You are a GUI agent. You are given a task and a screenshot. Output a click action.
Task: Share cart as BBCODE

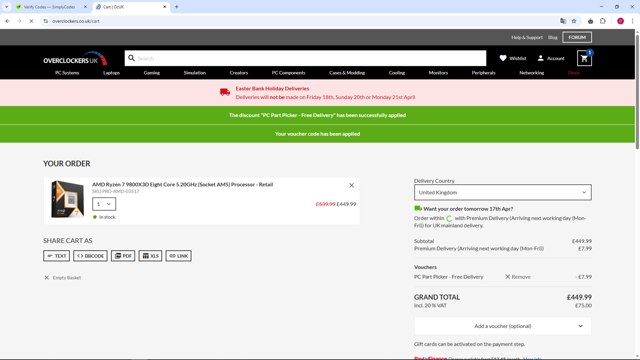click(x=90, y=256)
